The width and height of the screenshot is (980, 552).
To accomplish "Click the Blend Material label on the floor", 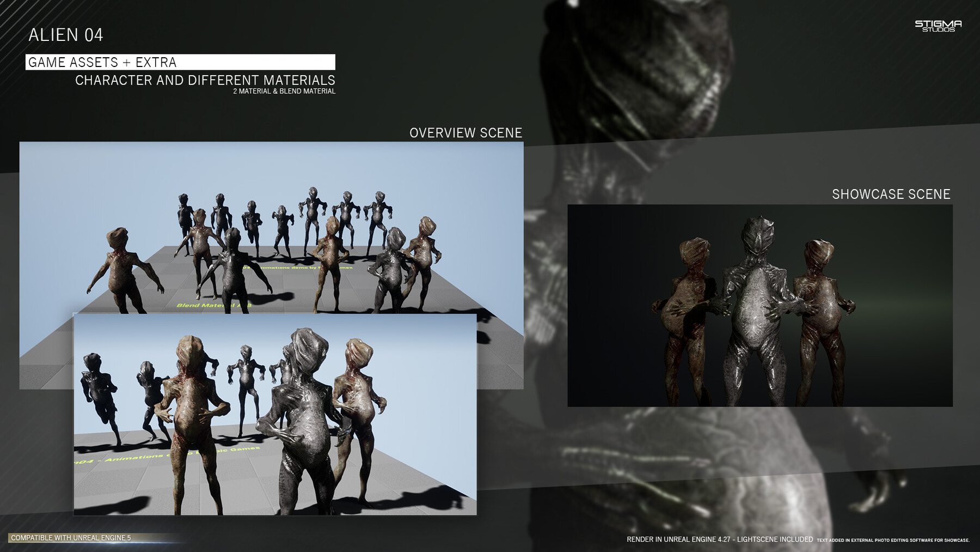I will [212, 306].
